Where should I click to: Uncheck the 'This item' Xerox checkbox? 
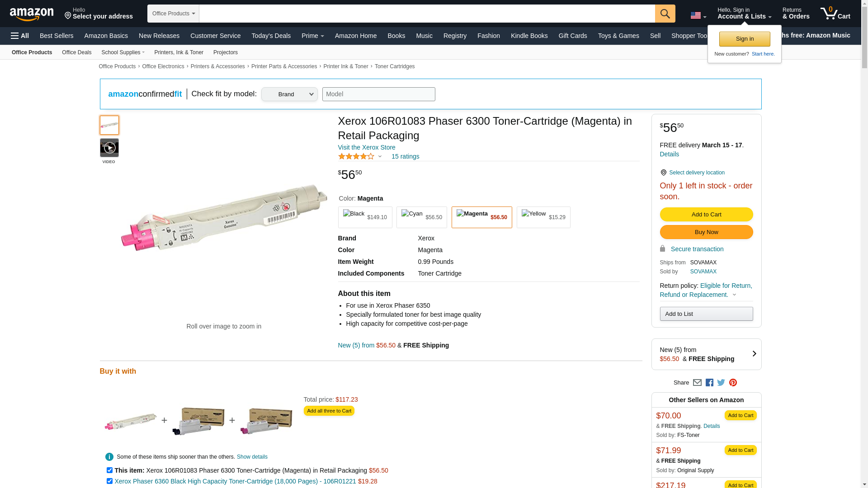(109, 470)
